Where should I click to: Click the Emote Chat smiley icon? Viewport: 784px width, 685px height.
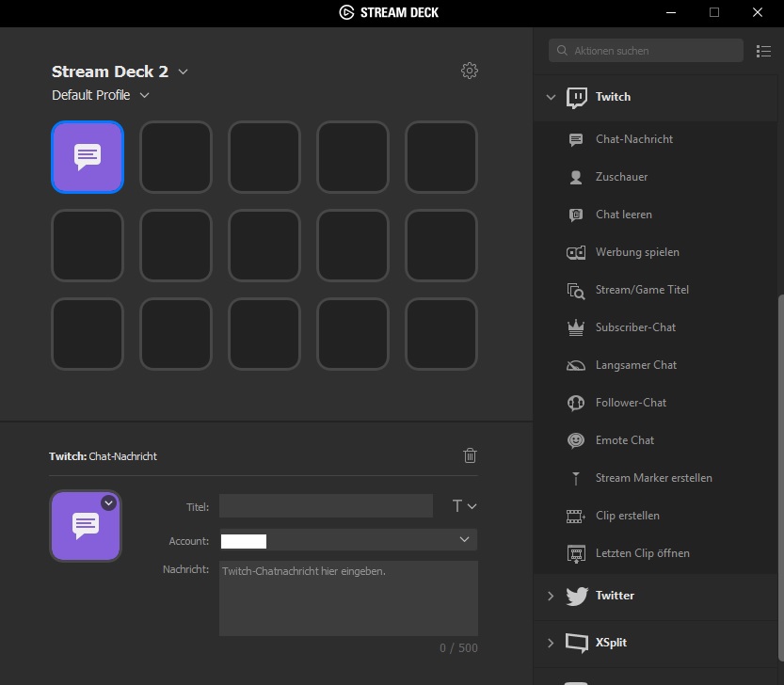pyautogui.click(x=576, y=440)
